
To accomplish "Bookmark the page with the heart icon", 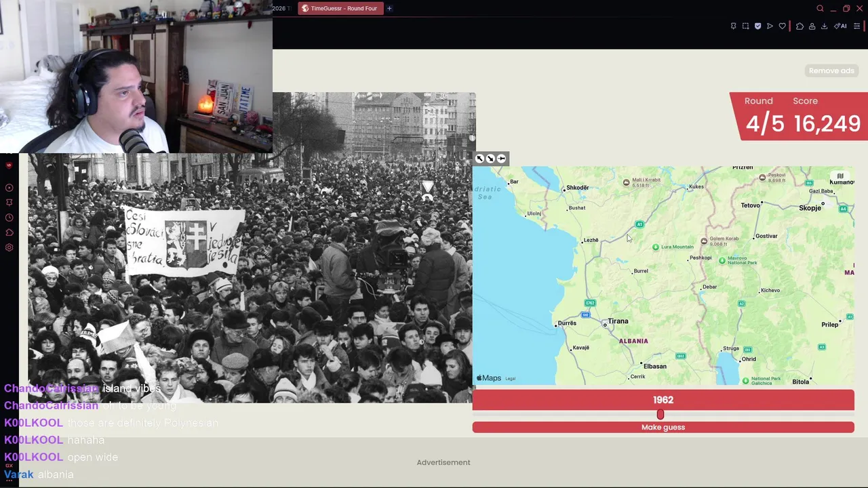I will pyautogui.click(x=782, y=26).
